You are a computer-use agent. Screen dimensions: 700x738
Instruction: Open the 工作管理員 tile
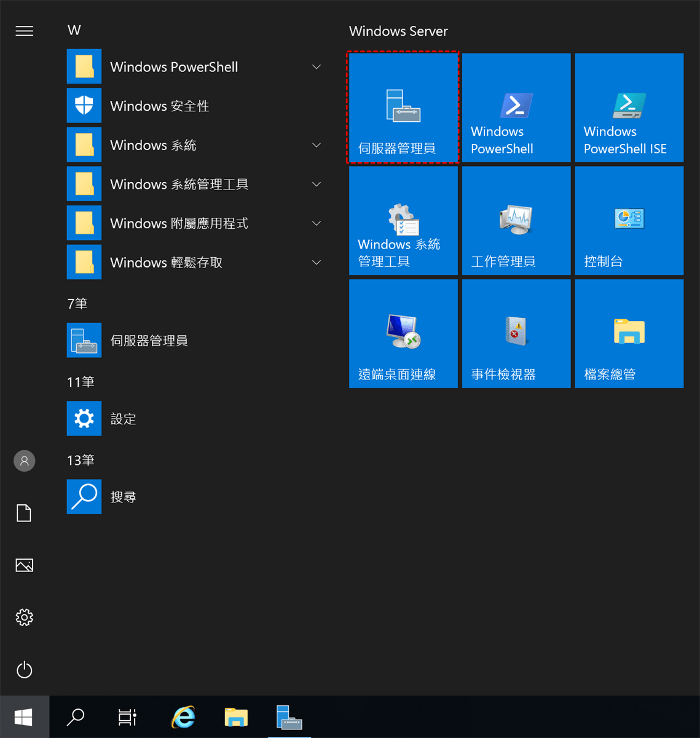[x=516, y=221]
